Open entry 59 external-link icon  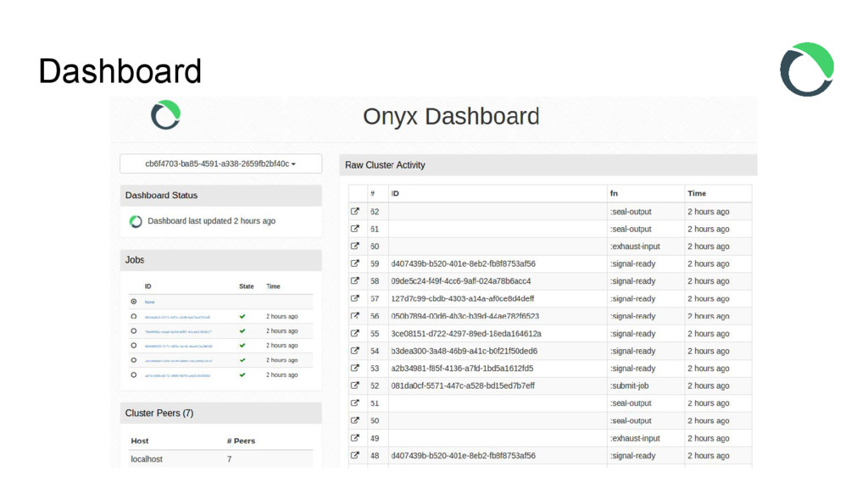click(x=355, y=263)
